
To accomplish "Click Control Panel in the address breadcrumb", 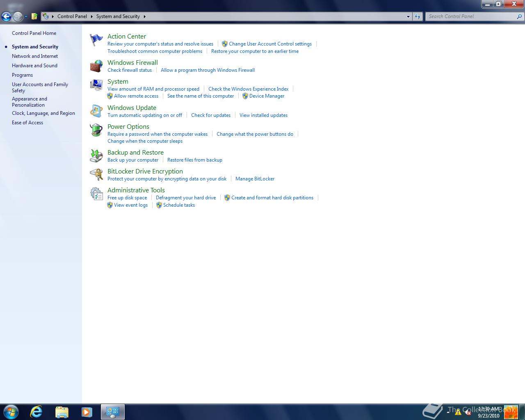I will [x=72, y=16].
